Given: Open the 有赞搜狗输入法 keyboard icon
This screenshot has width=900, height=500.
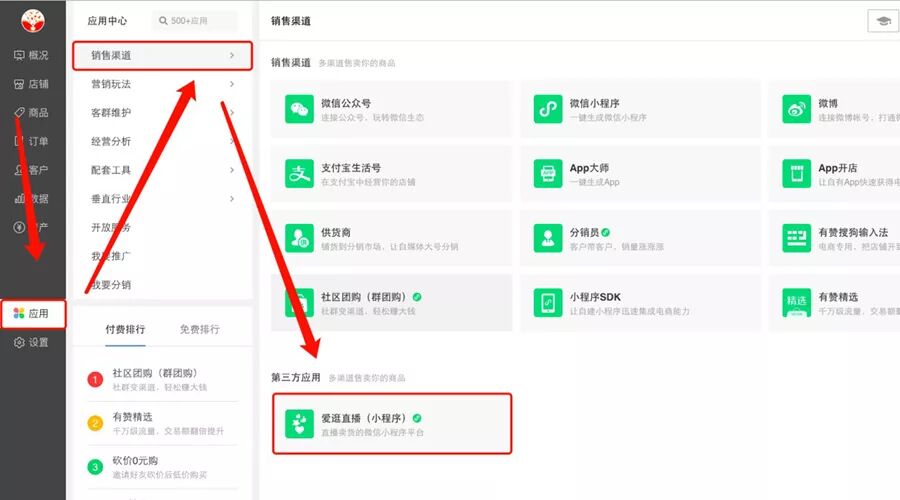Looking at the screenshot, I should (796, 238).
